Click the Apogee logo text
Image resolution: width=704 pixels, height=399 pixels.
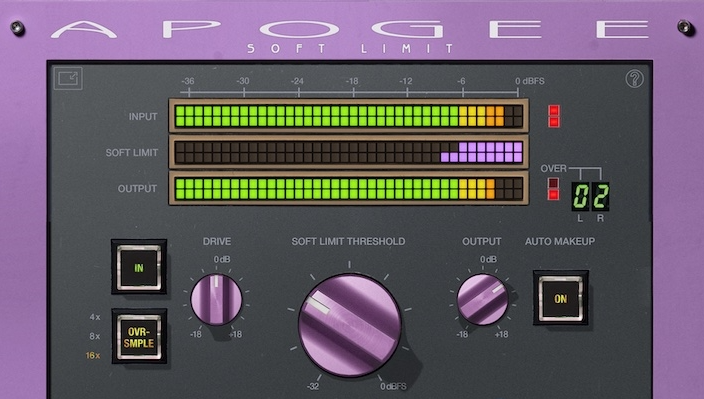[x=350, y=29]
